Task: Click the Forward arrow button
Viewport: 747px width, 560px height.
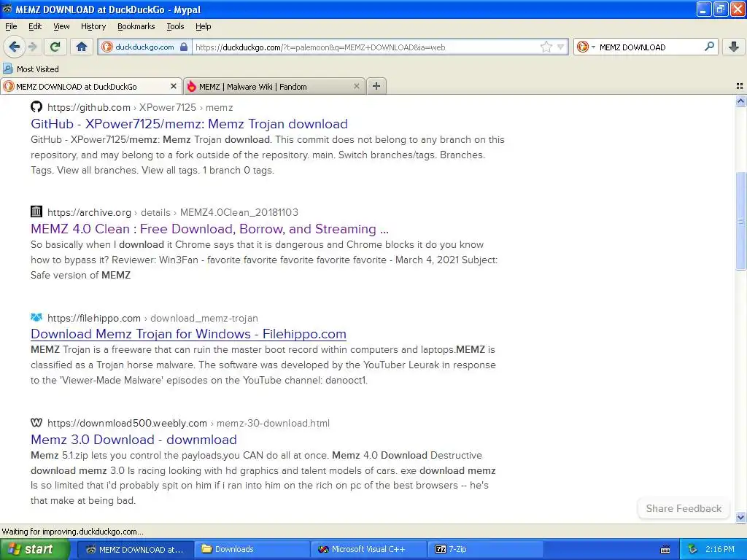Action: click(x=33, y=47)
